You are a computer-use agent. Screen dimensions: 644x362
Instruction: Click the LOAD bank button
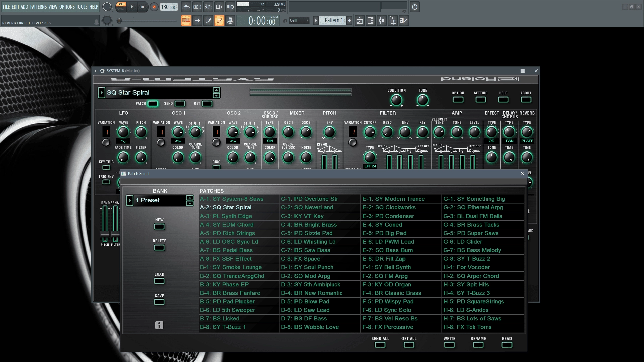(159, 281)
